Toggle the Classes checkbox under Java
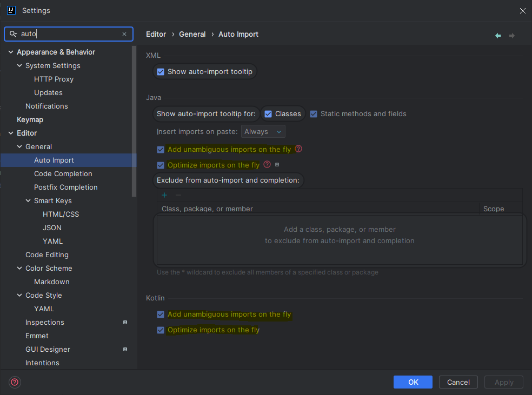This screenshot has height=395, width=532. pyautogui.click(x=268, y=114)
